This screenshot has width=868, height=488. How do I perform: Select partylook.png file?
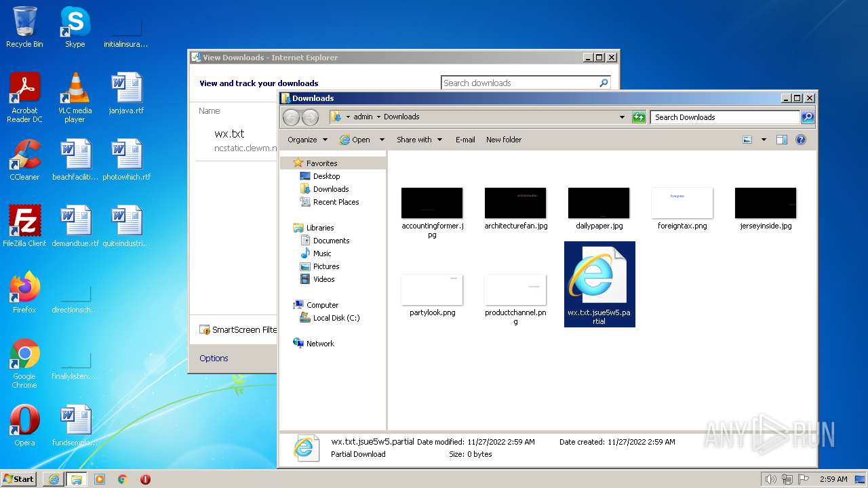(x=432, y=296)
